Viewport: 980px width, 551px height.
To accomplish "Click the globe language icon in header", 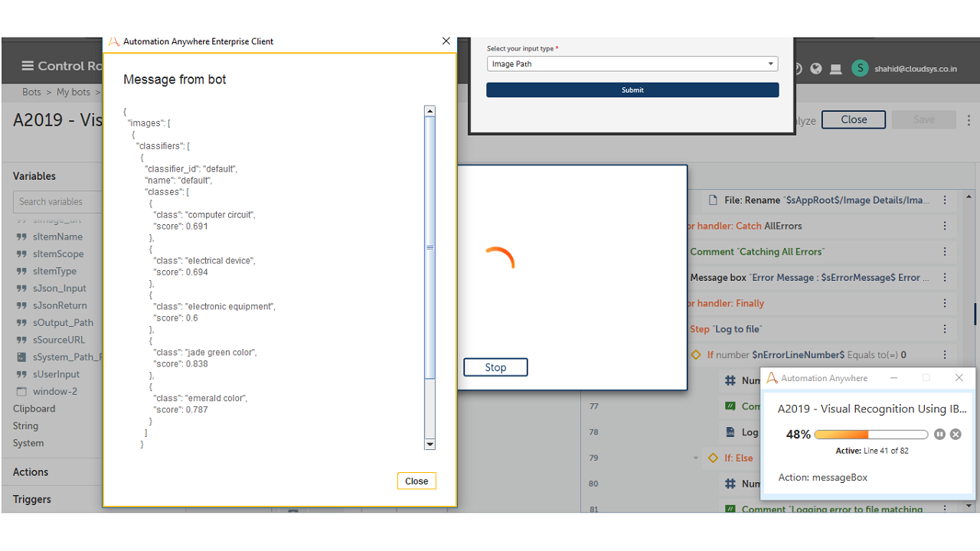I will (x=816, y=69).
